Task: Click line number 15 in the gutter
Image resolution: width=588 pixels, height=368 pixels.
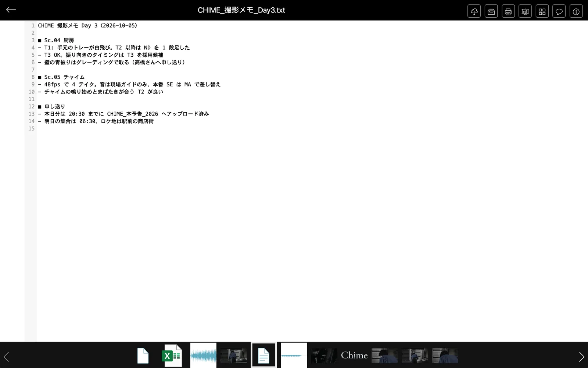Action: pyautogui.click(x=32, y=128)
